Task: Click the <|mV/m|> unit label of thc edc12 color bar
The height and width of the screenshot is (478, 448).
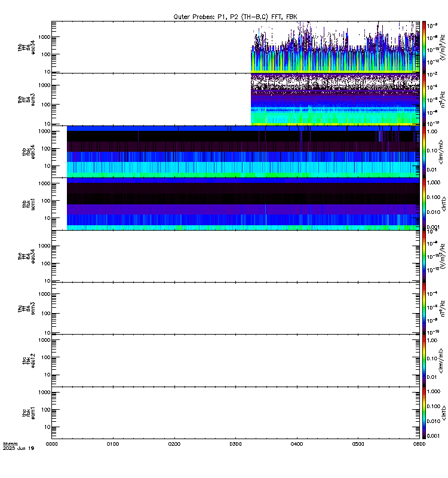Action: coord(440,361)
